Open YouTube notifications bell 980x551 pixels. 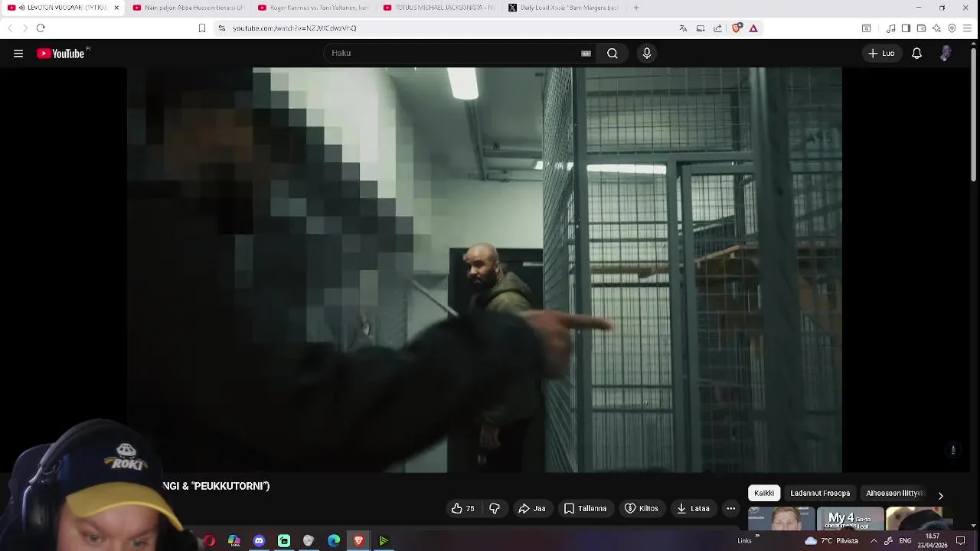point(916,53)
